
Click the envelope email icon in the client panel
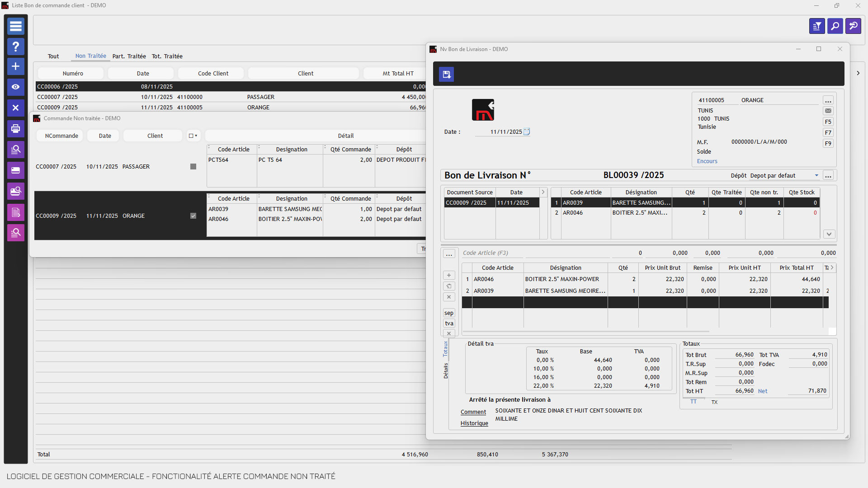(828, 111)
